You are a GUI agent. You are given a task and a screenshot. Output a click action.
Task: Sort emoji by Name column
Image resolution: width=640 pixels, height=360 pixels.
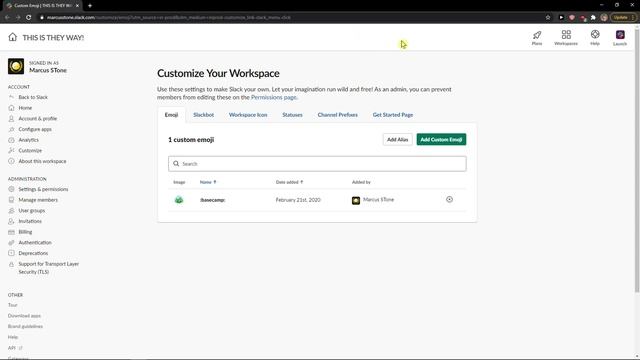point(208,182)
